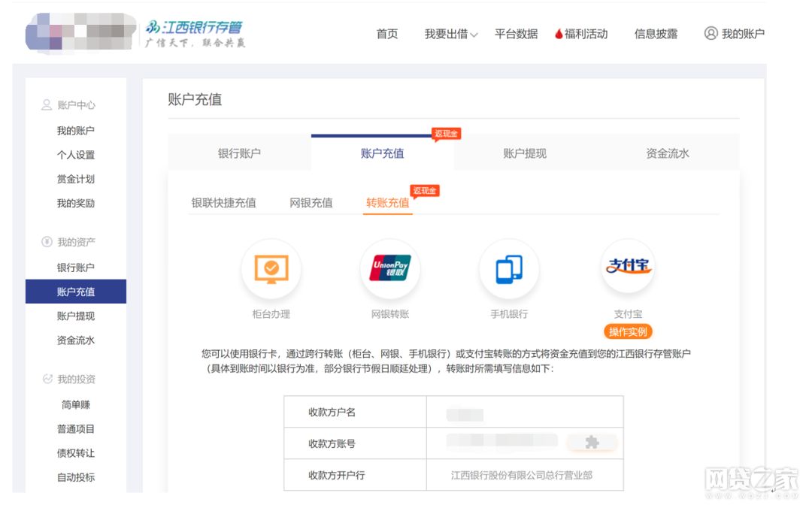Click the orange 操作实例 button
This screenshot has width=812, height=505.
click(x=628, y=331)
